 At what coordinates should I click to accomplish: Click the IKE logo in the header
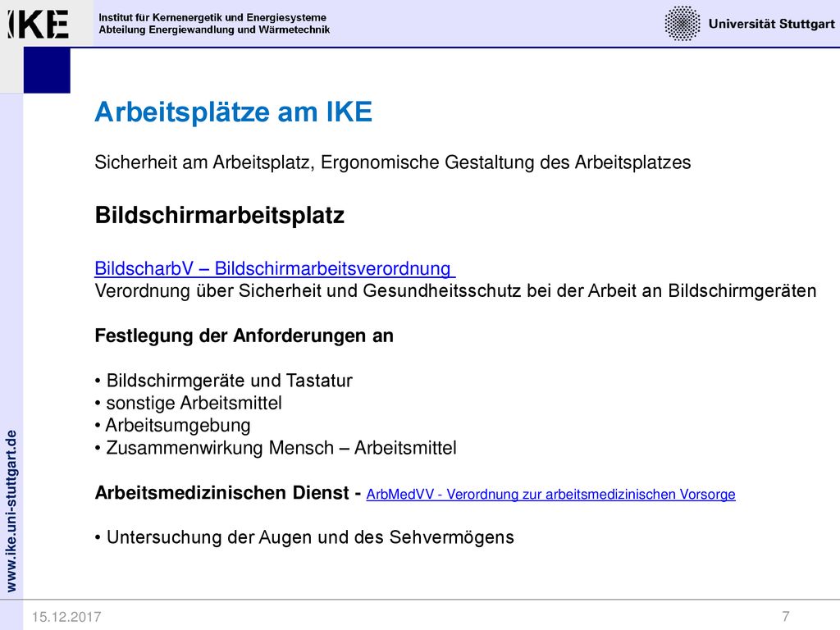click(x=39, y=24)
